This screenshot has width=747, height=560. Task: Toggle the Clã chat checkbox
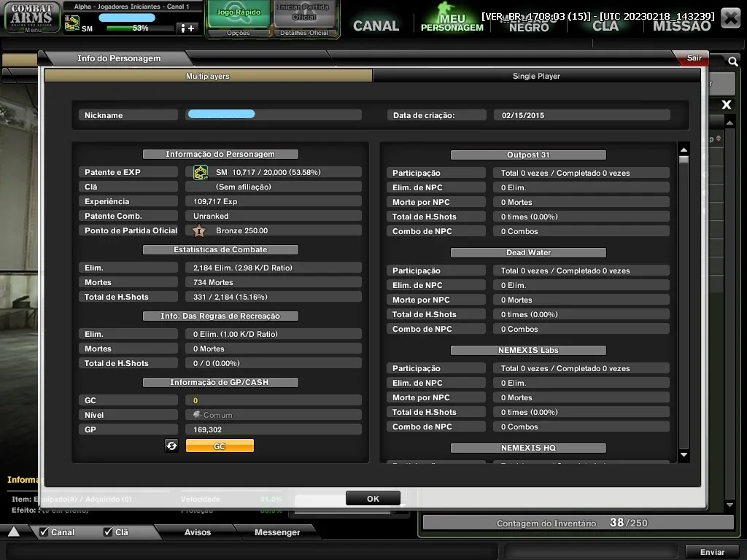pyautogui.click(x=108, y=532)
